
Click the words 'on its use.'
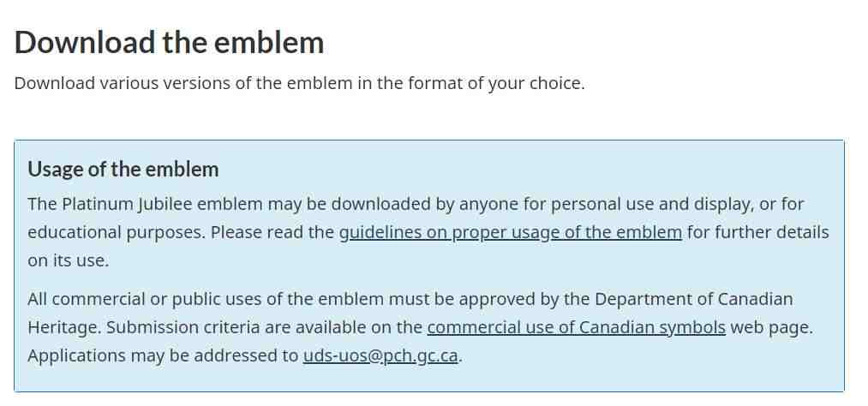tap(68, 260)
